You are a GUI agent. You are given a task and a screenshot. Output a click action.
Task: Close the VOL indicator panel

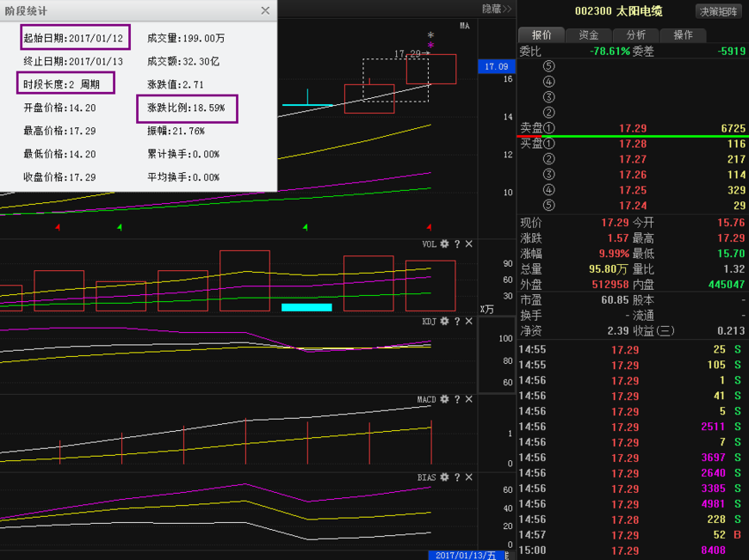click(469, 244)
